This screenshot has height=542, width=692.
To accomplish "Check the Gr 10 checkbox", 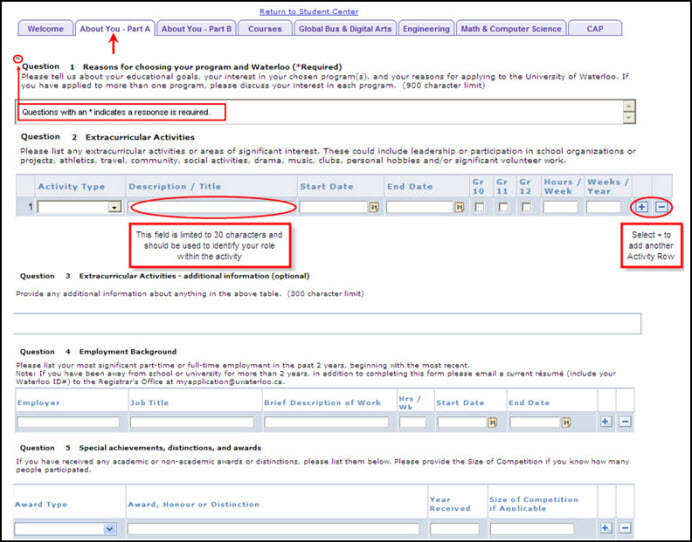I will coord(479,208).
